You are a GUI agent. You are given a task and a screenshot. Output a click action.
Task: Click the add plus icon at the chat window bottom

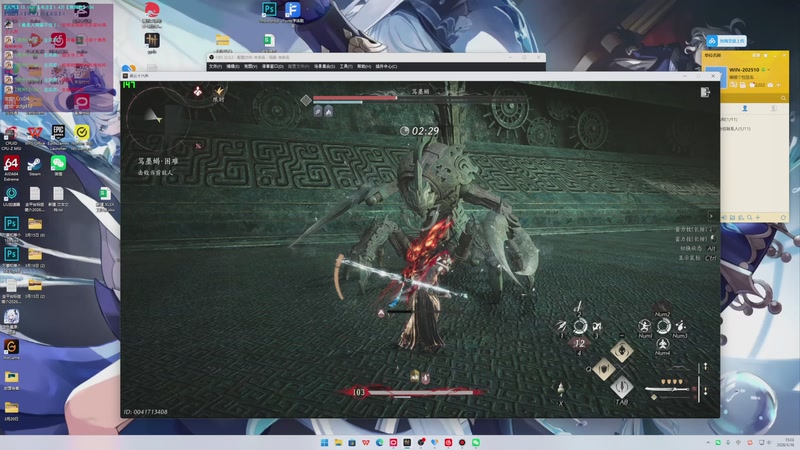758,217
